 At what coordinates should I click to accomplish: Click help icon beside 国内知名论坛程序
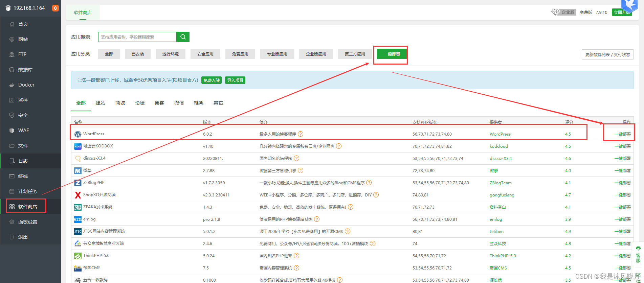(x=296, y=158)
